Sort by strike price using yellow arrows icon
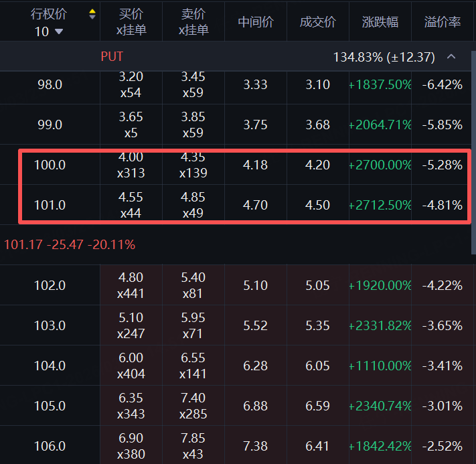 (x=92, y=14)
